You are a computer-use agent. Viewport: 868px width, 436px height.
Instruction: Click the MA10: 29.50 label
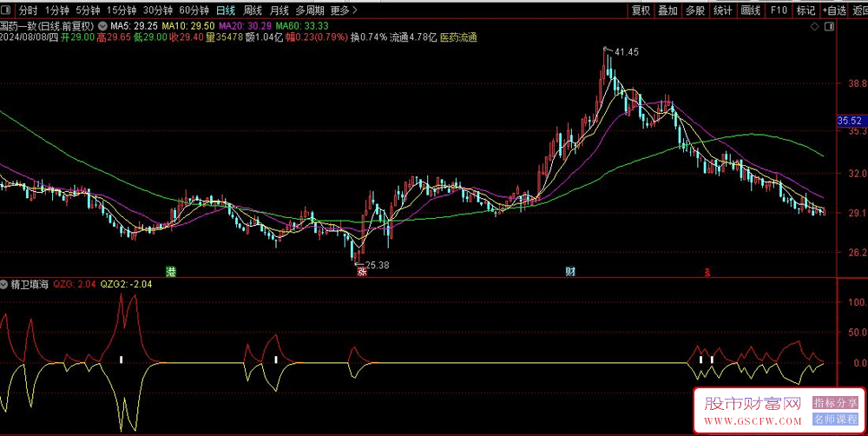point(189,25)
